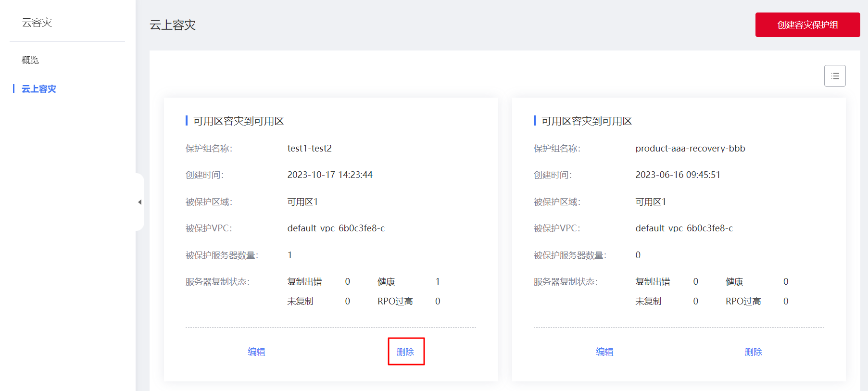Open the 概览 menu item
This screenshot has width=868, height=391.
30,60
